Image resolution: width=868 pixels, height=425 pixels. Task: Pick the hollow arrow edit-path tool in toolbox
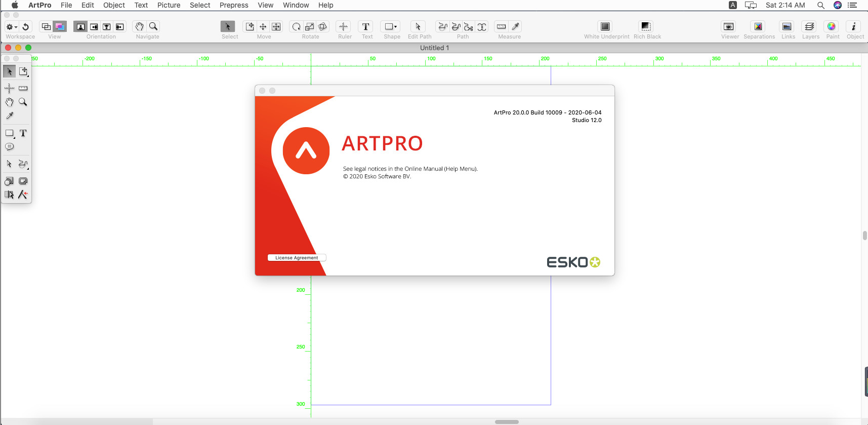[9, 164]
